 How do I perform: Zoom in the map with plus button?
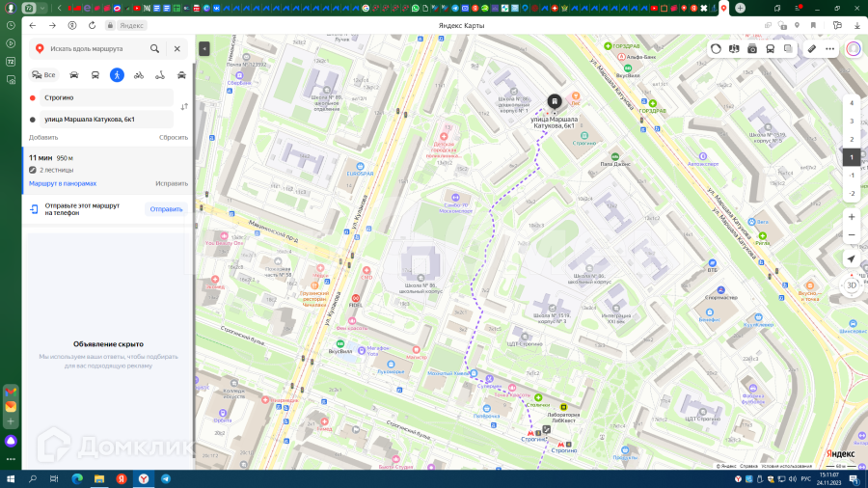852,217
